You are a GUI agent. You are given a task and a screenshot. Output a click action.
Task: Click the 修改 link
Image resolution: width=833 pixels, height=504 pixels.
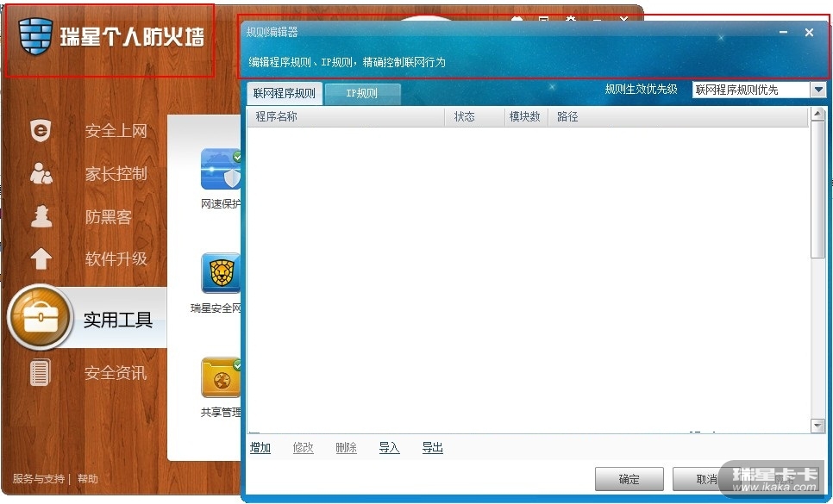tap(304, 448)
